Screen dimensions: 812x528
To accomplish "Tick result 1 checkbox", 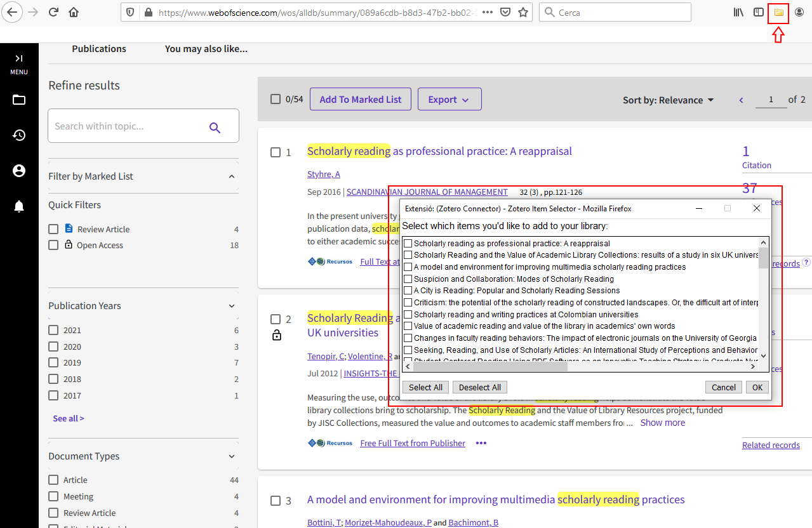I will (x=276, y=152).
